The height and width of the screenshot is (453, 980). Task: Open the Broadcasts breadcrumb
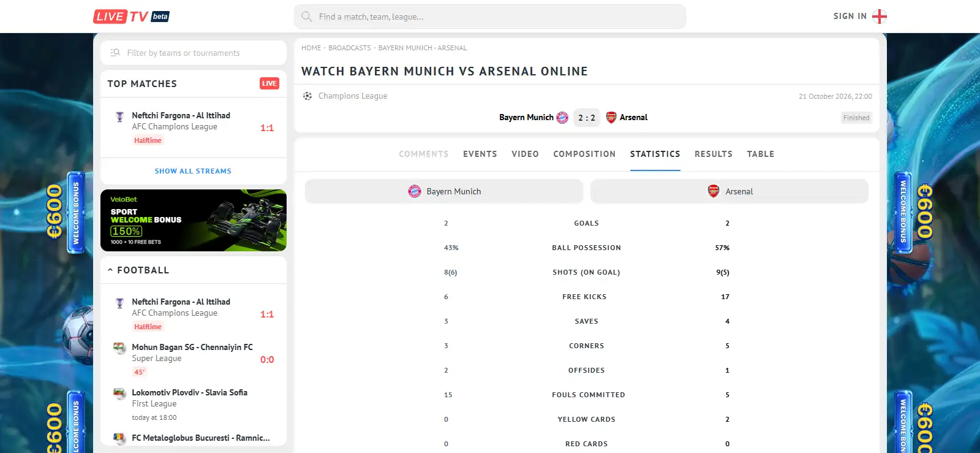(x=350, y=48)
